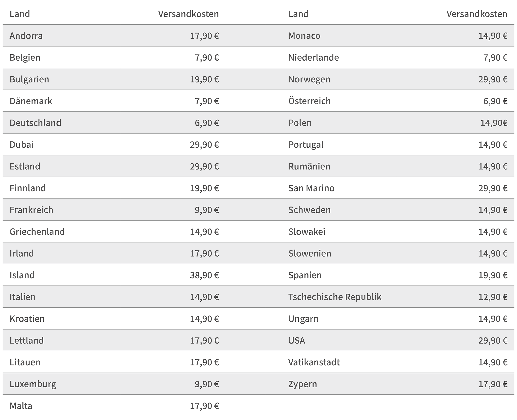
Task: Click the Monaco country cell
Action: click(x=304, y=36)
